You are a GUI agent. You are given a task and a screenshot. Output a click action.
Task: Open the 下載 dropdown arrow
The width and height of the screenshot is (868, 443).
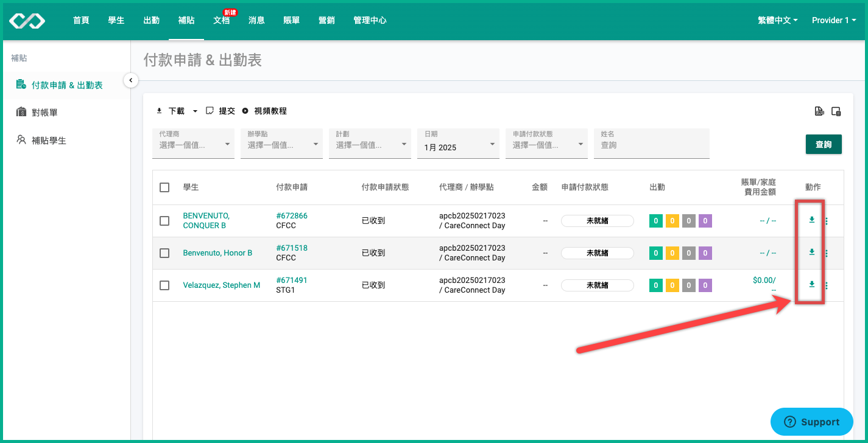click(195, 111)
